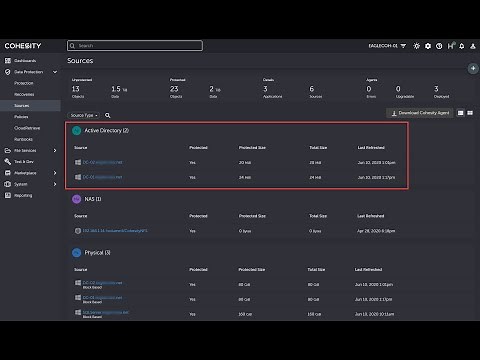Click the NAS (1) heading
The width and height of the screenshot is (480, 360).
tap(93, 199)
